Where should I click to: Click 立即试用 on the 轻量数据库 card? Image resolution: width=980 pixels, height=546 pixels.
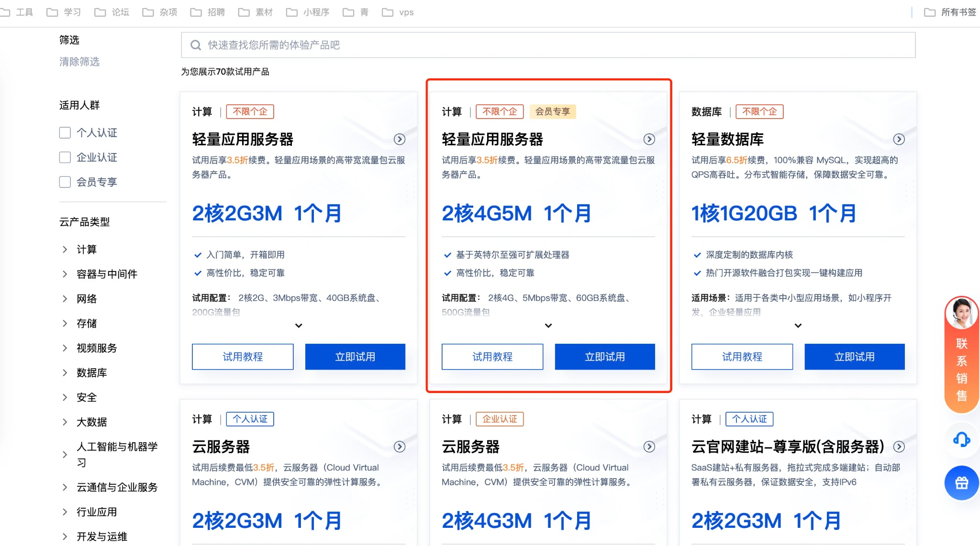[854, 357]
